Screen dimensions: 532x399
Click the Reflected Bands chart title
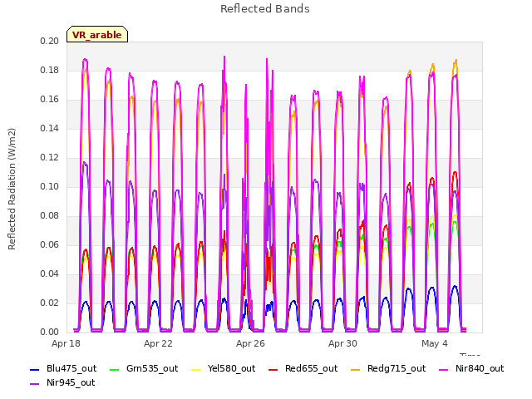click(x=265, y=9)
